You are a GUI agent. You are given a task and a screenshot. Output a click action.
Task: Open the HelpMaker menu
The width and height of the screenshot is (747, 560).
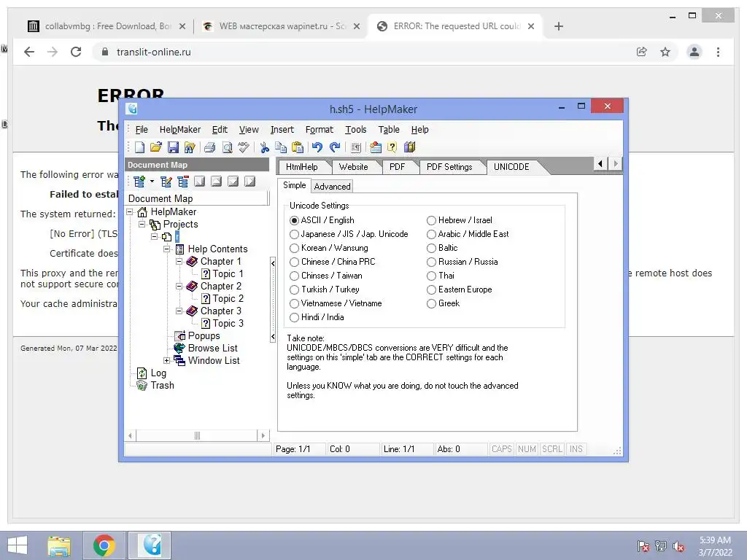point(180,130)
